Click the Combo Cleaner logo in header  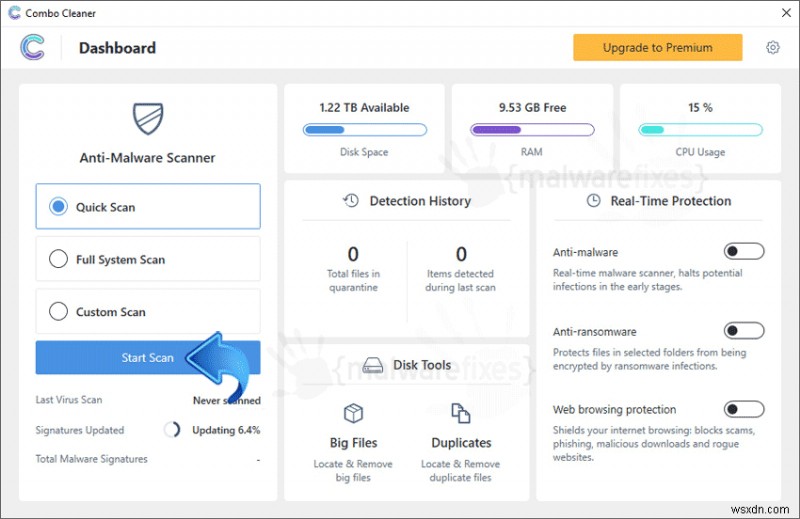[32, 47]
